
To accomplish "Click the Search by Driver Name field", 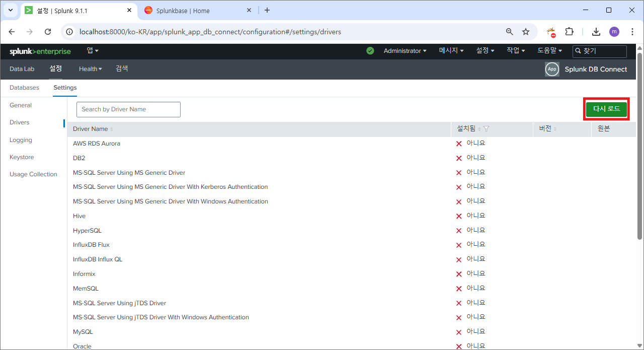I will click(128, 109).
